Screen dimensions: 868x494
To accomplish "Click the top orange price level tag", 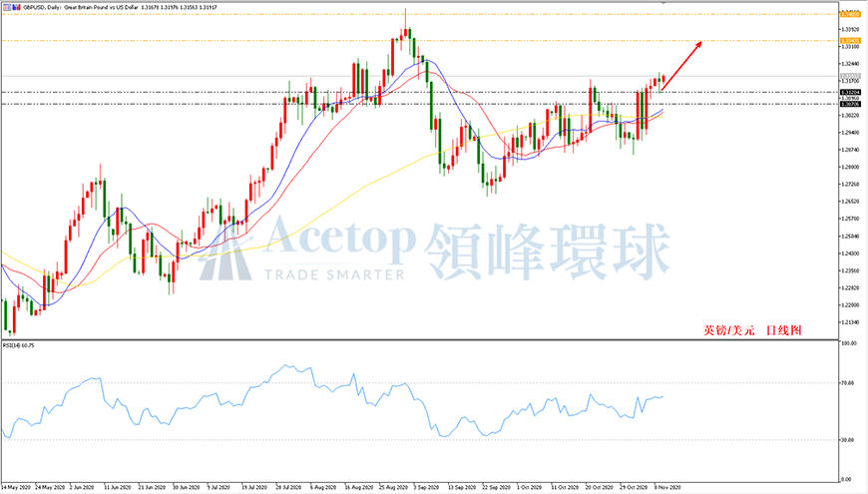I will click(x=850, y=14).
